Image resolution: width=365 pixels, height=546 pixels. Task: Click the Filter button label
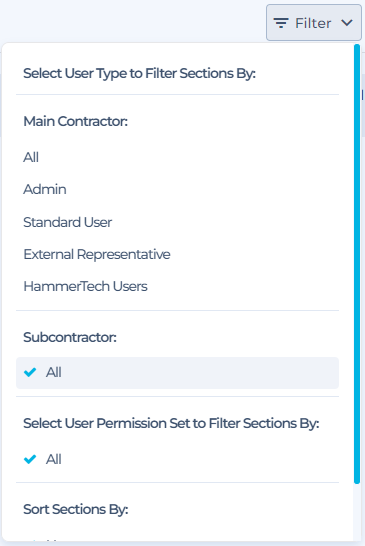click(x=313, y=23)
